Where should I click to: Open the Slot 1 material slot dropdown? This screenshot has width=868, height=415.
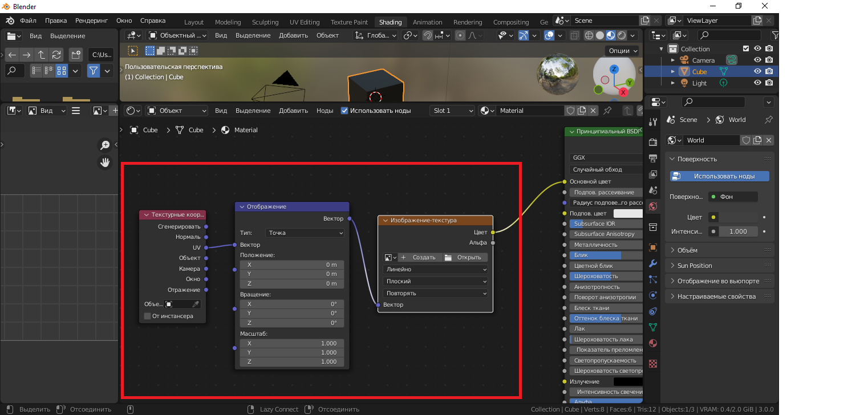(453, 111)
